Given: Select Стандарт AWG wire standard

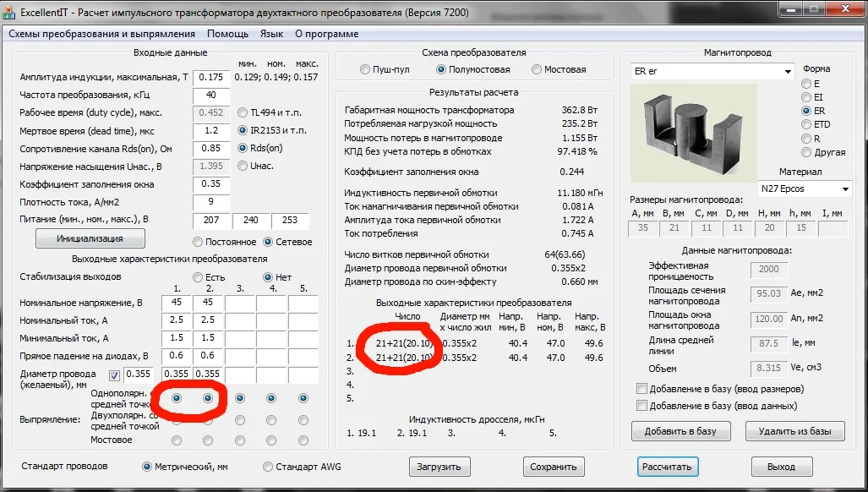Looking at the screenshot, I should pos(269,467).
